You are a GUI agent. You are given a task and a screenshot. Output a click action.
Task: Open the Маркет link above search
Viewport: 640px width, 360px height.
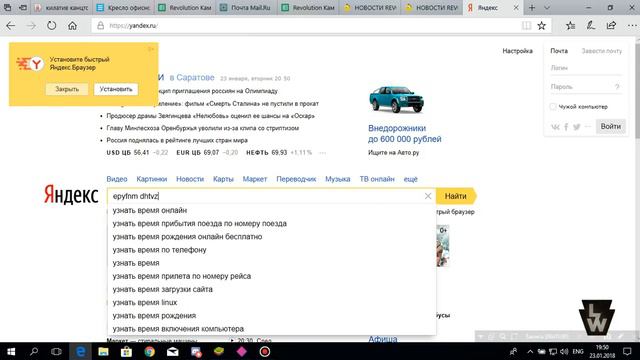(255, 179)
